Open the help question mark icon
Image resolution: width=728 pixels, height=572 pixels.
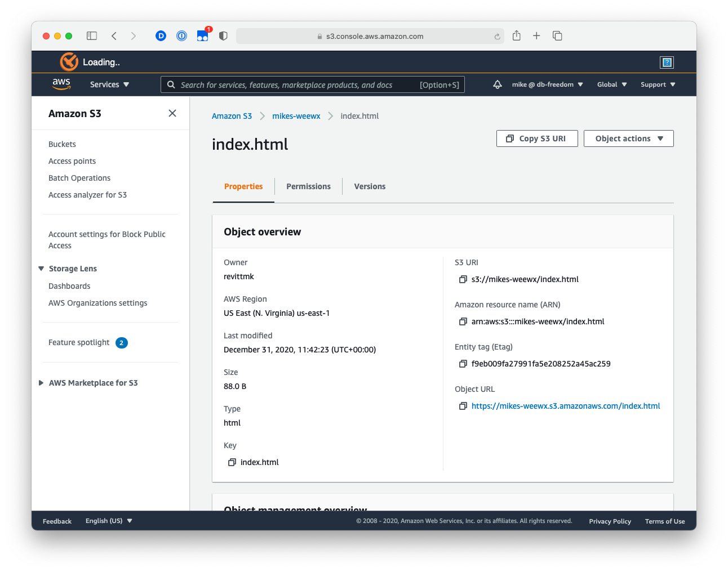tap(667, 62)
